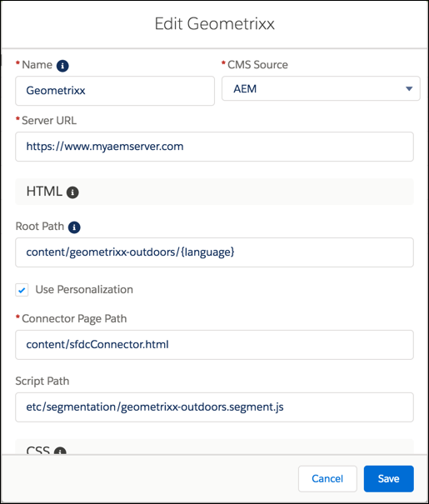Click the CMS Source label

(x=257, y=65)
